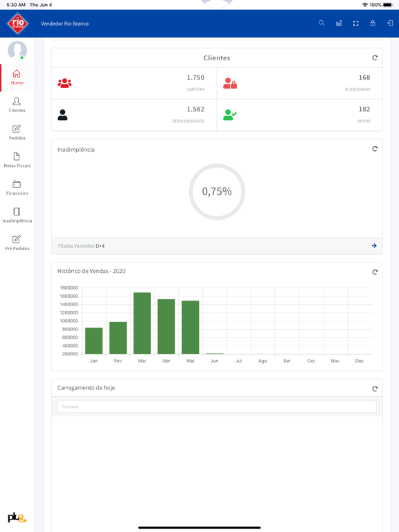Open the bar chart reports icon
Image resolution: width=399 pixels, height=532 pixels.
click(x=339, y=23)
